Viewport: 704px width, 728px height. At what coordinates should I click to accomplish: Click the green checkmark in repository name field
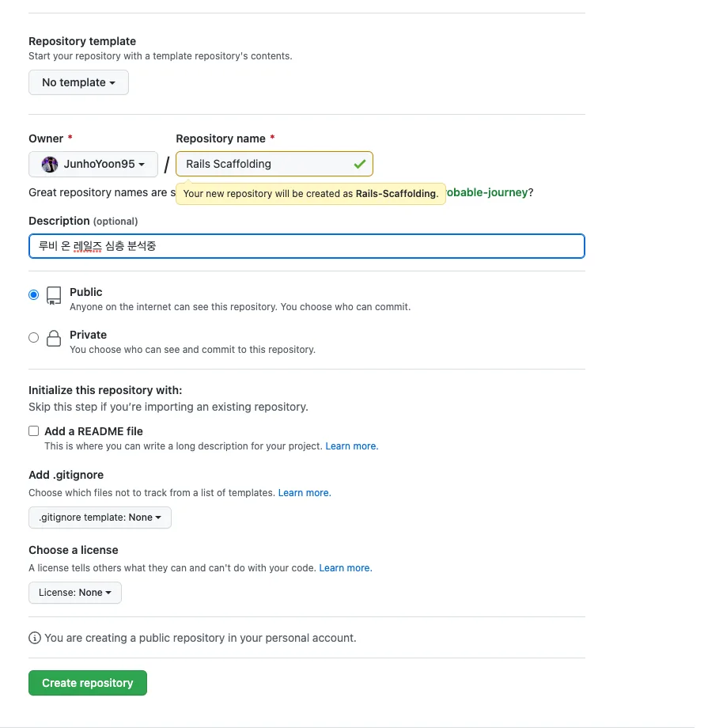[x=360, y=164]
